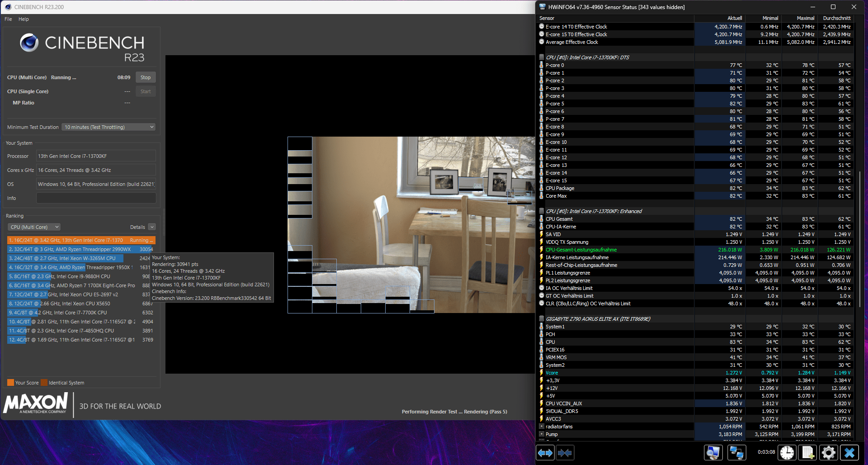This screenshot has width=868, height=465.
Task: Open HWiNFO sensor settings gear icon
Action: point(829,452)
